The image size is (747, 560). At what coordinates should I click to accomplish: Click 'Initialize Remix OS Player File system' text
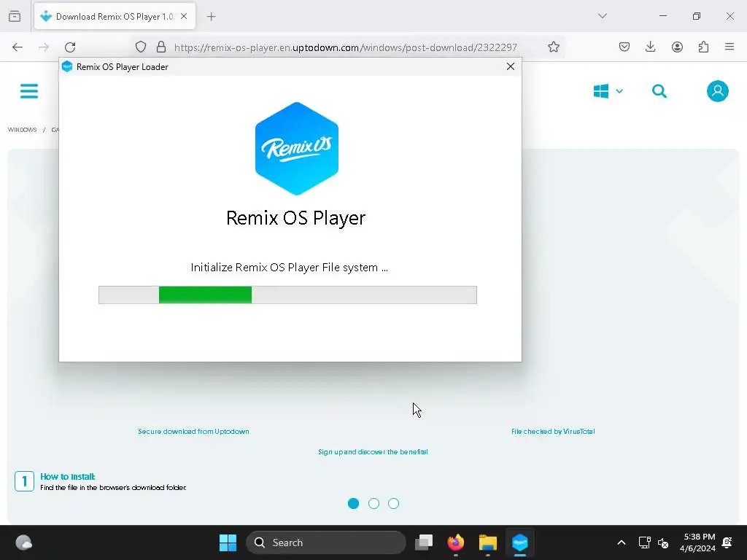click(x=289, y=268)
